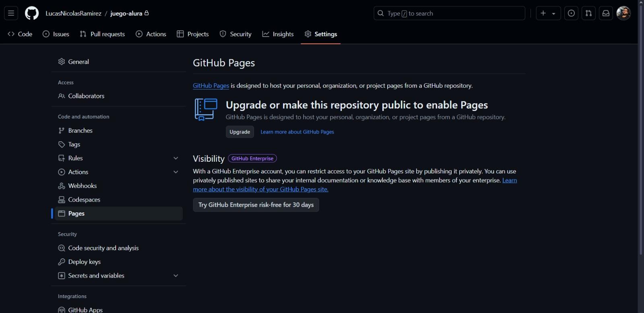Expand the Rules sidebar section chevron

(176, 158)
